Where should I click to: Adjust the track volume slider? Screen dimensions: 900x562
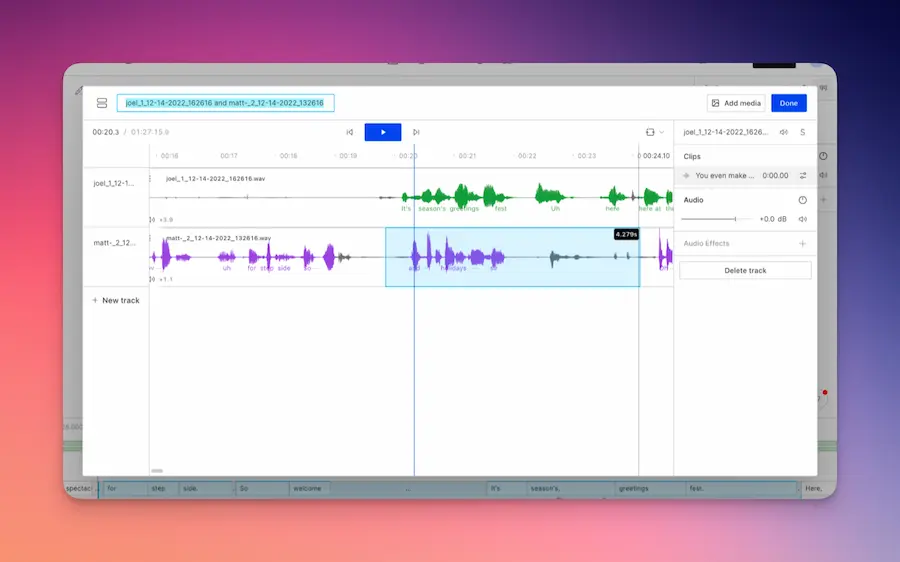pyautogui.click(x=716, y=219)
